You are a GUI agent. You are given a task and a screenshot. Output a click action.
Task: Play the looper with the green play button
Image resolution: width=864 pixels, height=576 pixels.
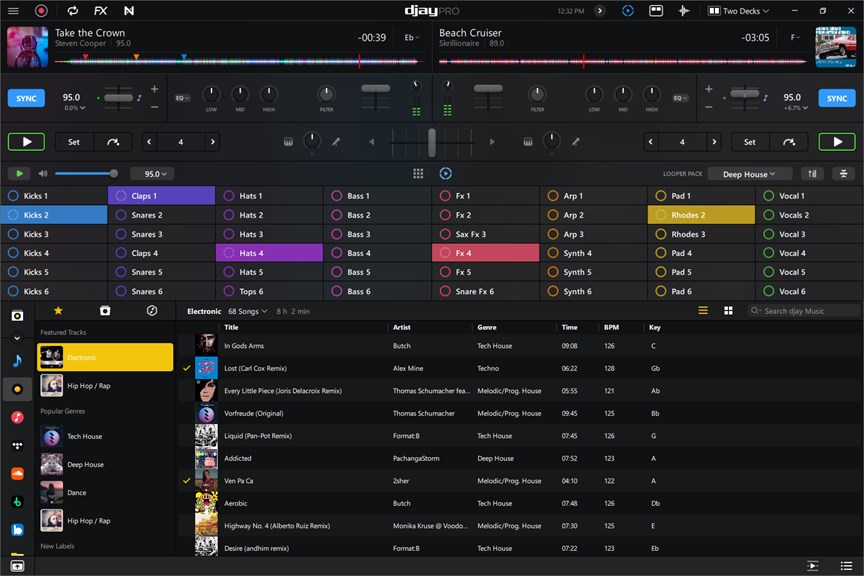coord(19,174)
